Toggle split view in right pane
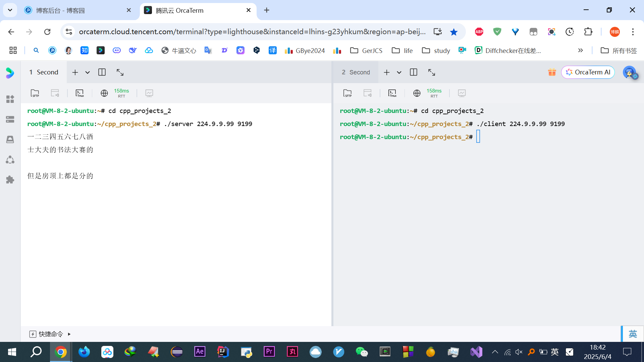Screen dimensions: 644x362 pos(414,72)
